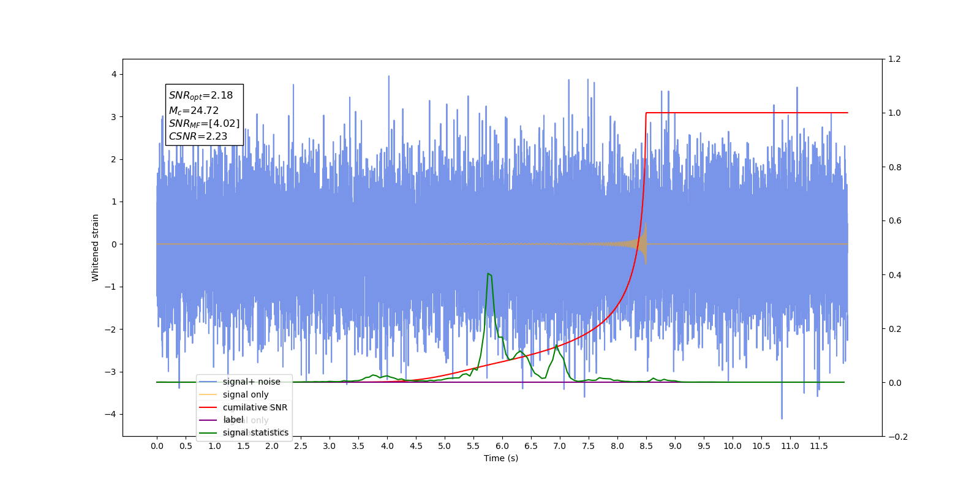
Task: Click the 'Time (s)' x-axis label
Action: coord(501,458)
